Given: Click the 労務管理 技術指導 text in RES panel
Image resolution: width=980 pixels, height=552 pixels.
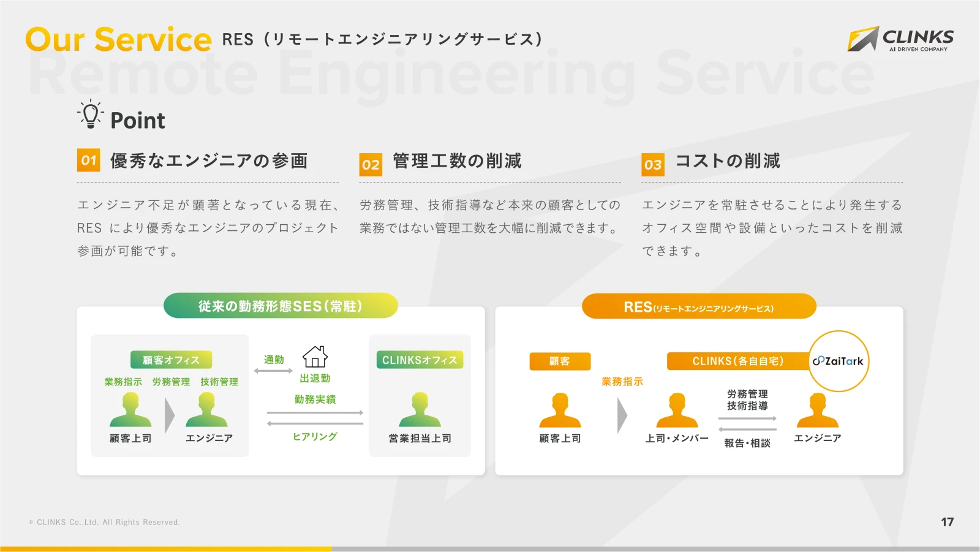Looking at the screenshot, I should coord(747,399).
